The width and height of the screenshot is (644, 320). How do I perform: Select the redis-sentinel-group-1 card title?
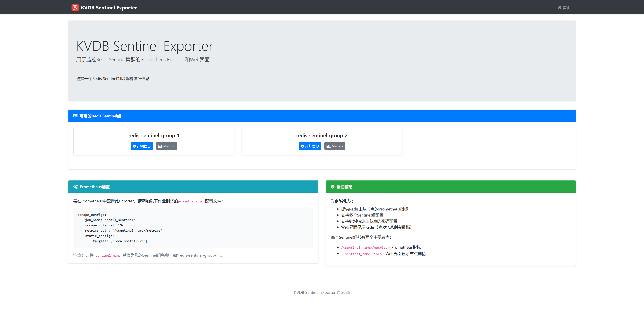154,136
